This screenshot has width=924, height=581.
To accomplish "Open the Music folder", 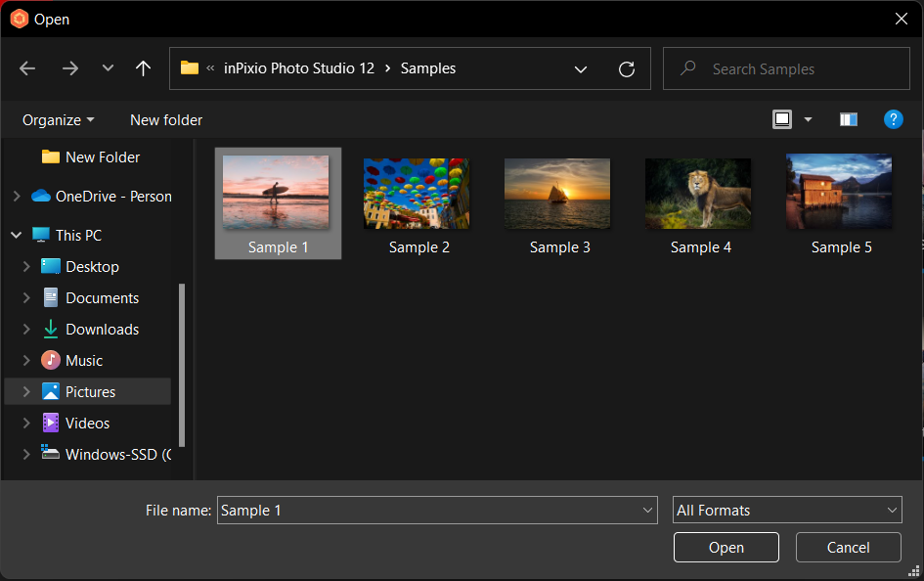I will click(72, 361).
